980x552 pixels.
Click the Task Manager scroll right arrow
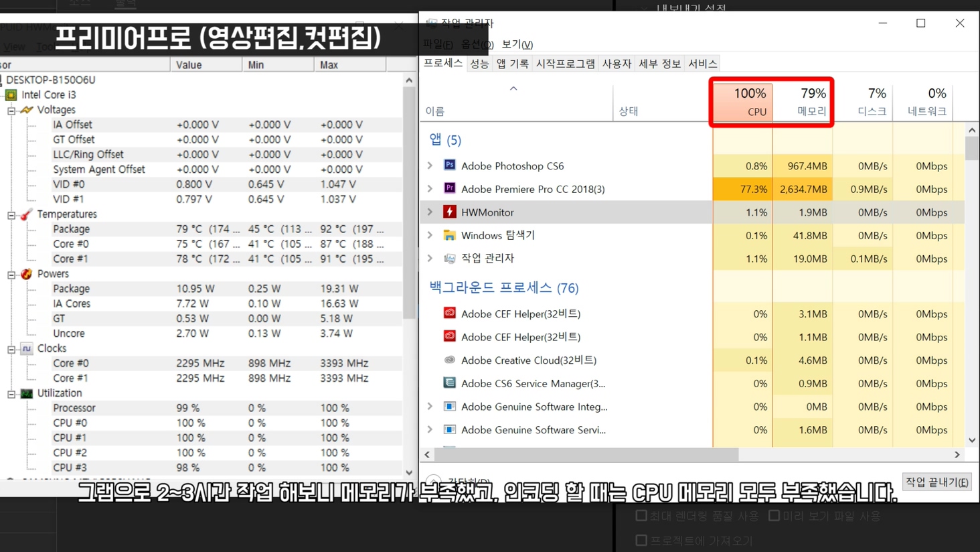coord(957,454)
